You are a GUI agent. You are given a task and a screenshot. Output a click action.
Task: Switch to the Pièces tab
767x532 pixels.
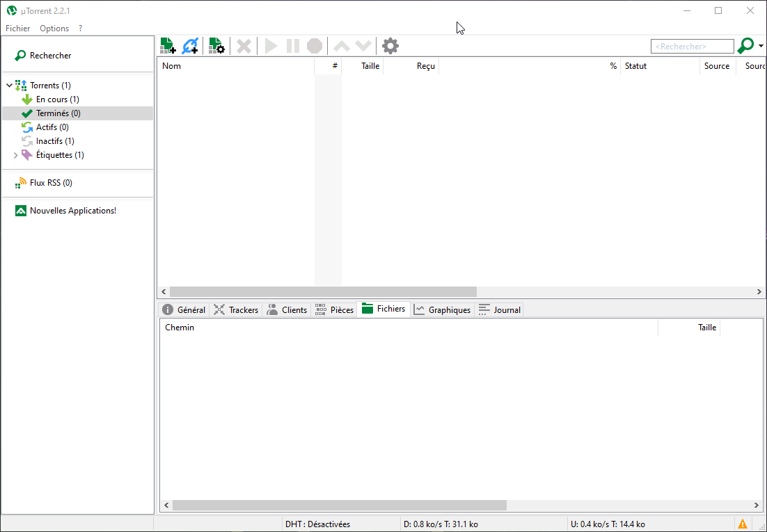tap(334, 309)
